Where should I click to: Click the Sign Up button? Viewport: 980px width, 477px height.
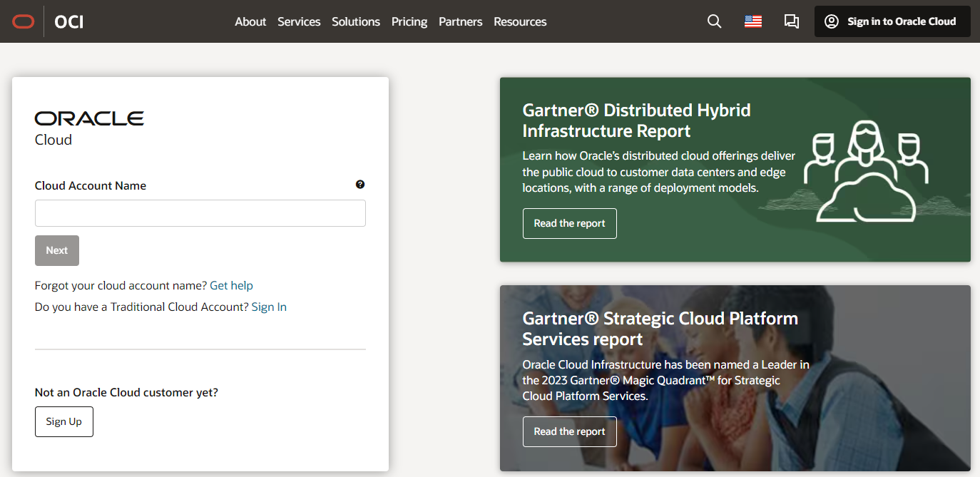coord(64,421)
